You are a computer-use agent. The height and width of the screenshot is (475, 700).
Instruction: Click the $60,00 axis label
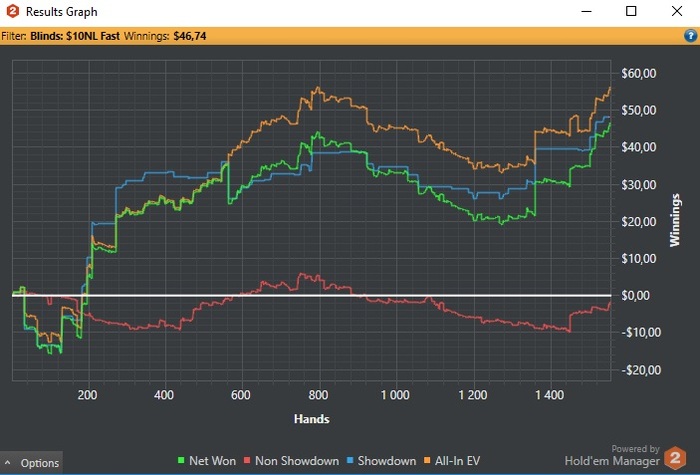638,73
